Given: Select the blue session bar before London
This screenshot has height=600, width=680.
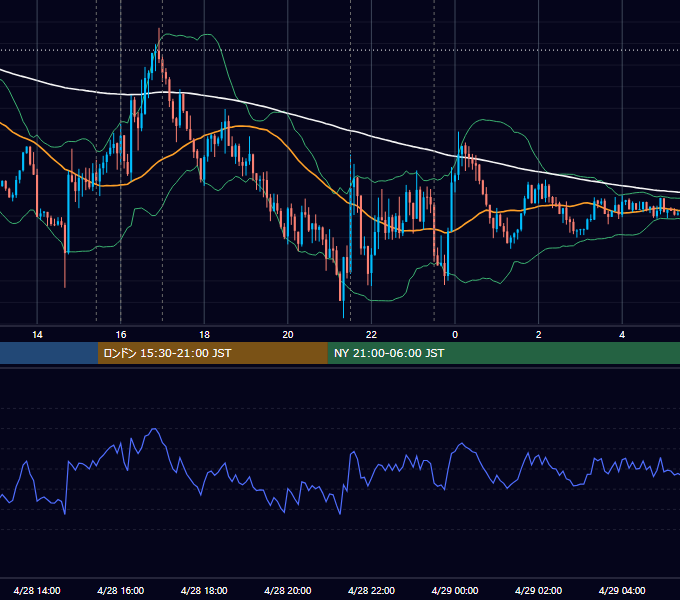Looking at the screenshot, I should point(49,353).
